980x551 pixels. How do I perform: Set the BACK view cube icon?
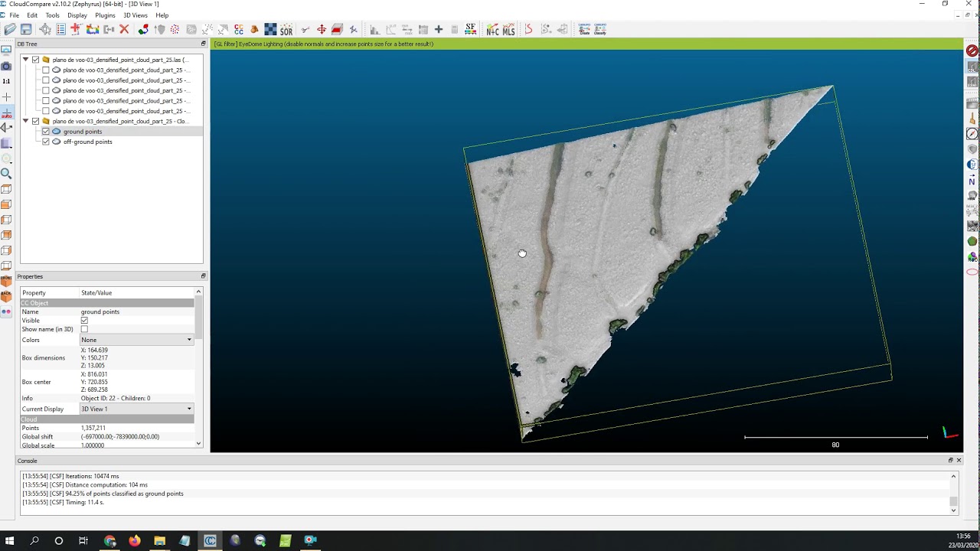6,296
